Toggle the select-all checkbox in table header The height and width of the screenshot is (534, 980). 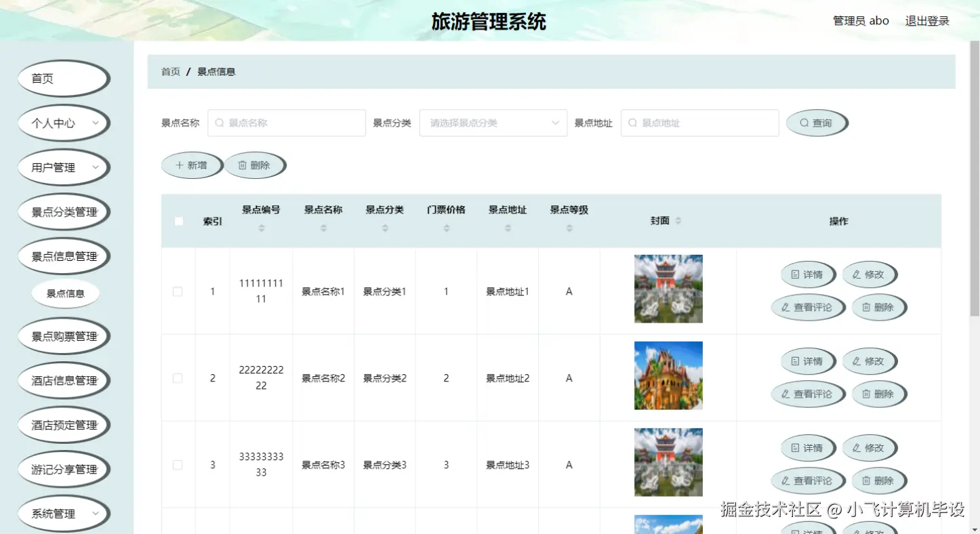click(178, 220)
